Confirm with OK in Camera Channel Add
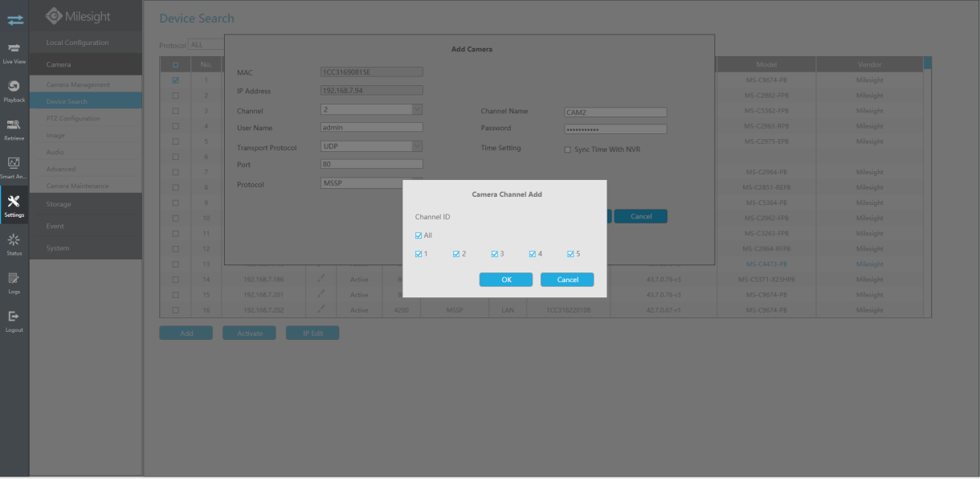This screenshot has width=980, height=479. point(506,280)
